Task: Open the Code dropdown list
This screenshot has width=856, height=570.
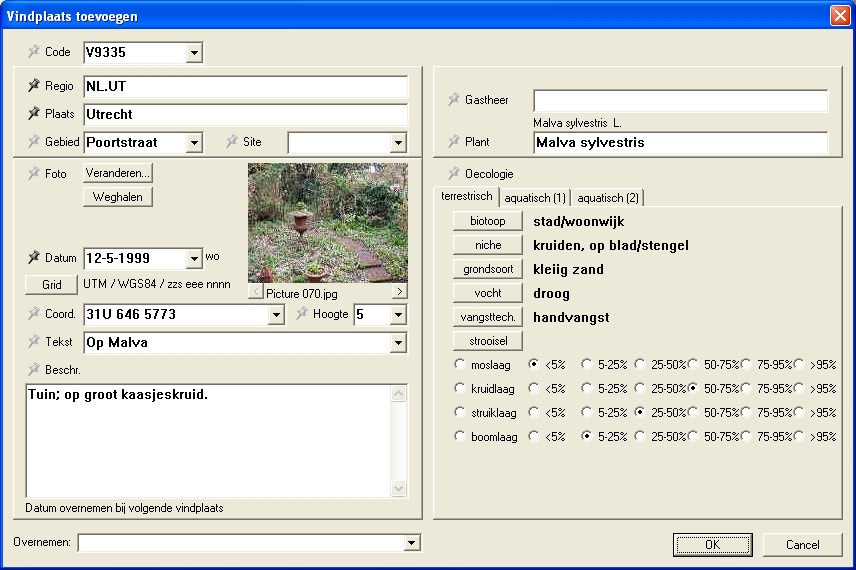Action: coord(194,52)
